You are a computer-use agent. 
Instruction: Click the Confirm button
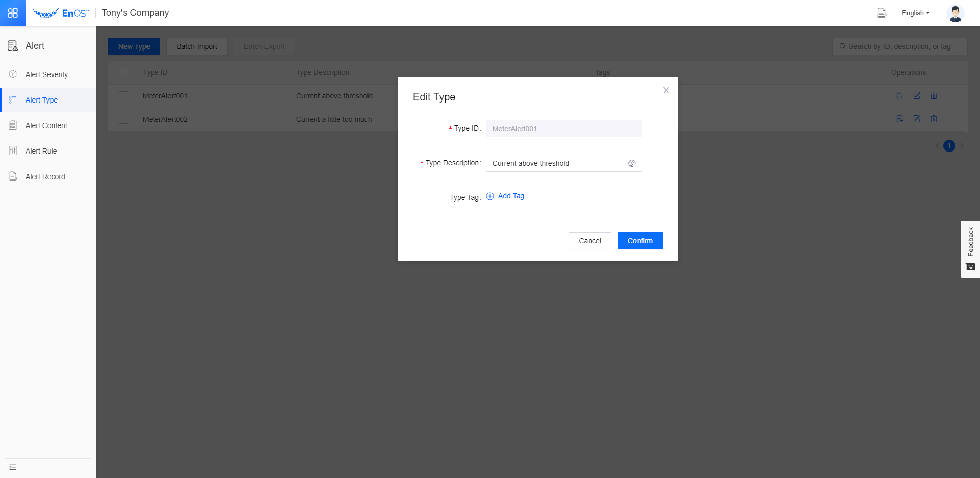pos(640,241)
